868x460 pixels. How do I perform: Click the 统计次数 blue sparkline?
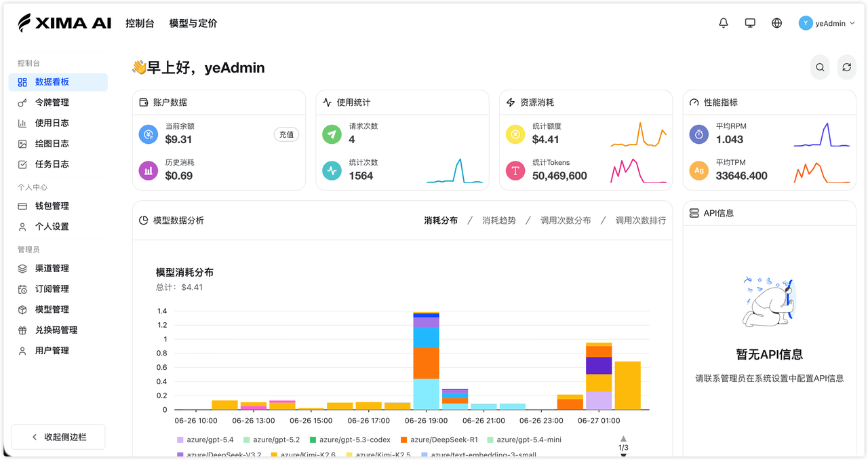click(x=454, y=170)
